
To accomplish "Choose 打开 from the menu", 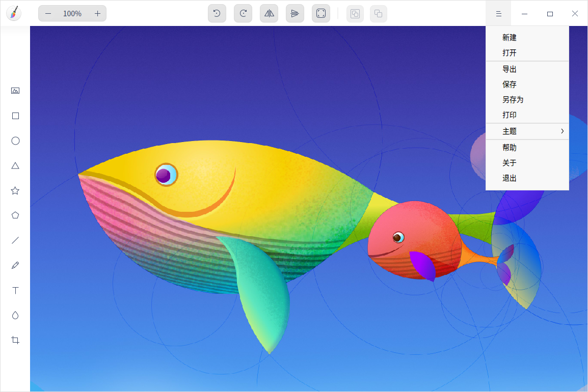I will click(x=527, y=53).
